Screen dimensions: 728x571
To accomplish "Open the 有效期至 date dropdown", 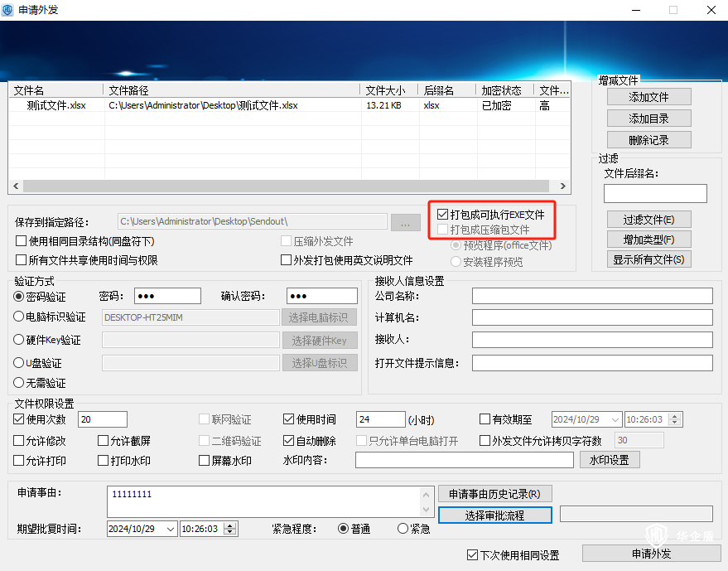I will click(615, 419).
